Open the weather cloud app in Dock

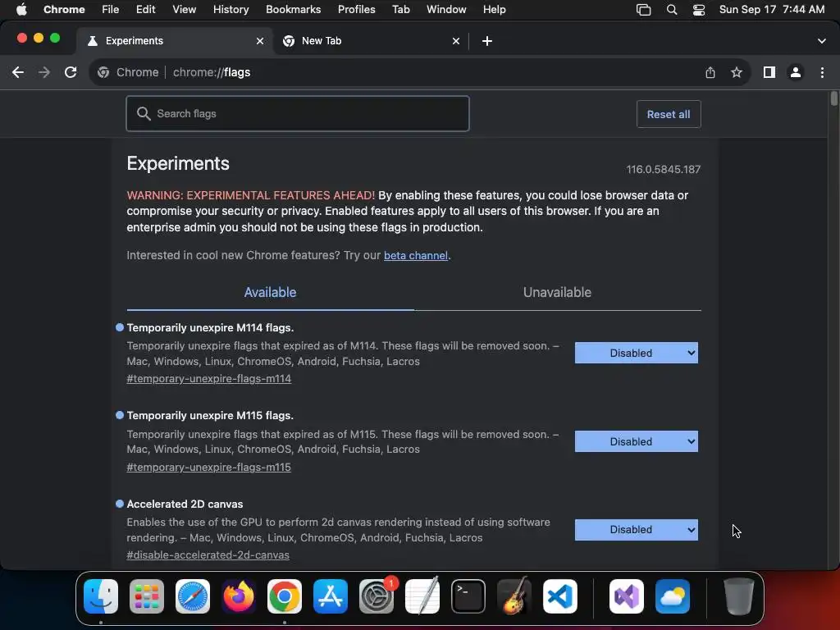(673, 596)
